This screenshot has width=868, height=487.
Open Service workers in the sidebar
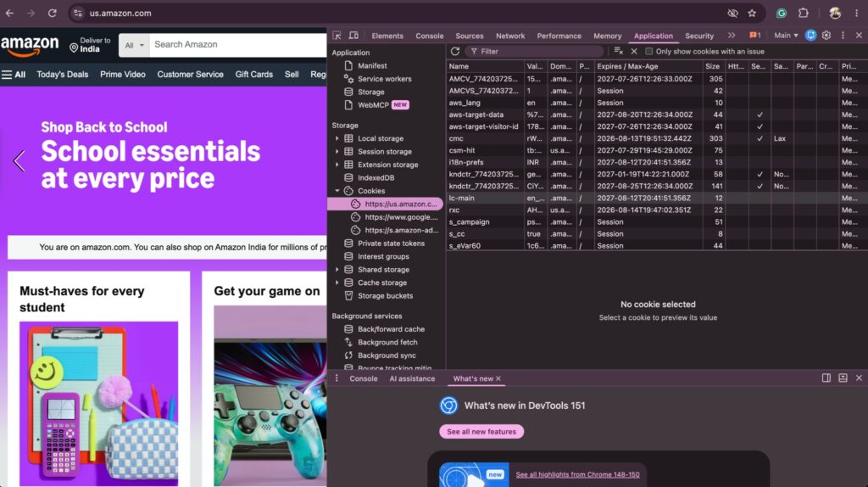click(x=384, y=79)
